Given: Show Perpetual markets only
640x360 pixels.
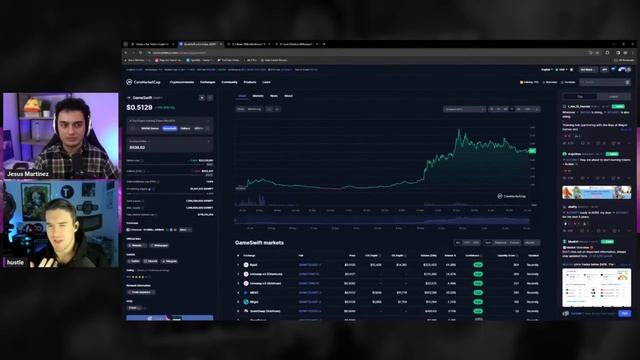Looking at the screenshot, I should (500, 242).
